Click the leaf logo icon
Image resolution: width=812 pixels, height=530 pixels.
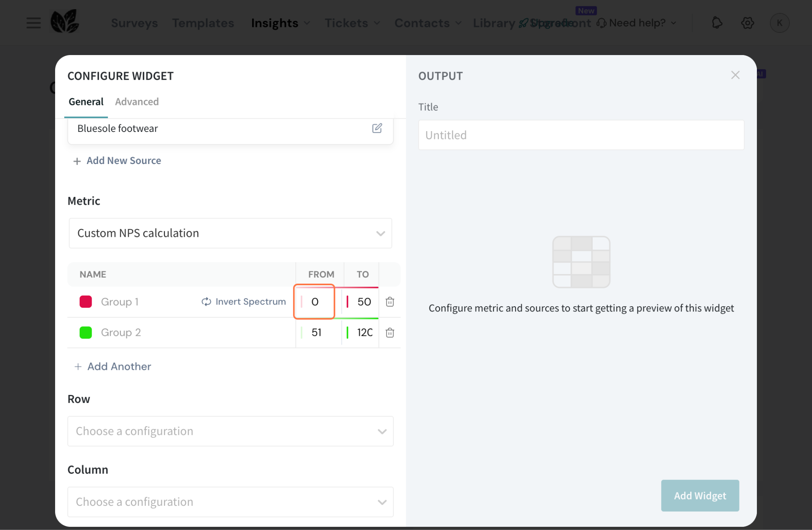[65, 22]
